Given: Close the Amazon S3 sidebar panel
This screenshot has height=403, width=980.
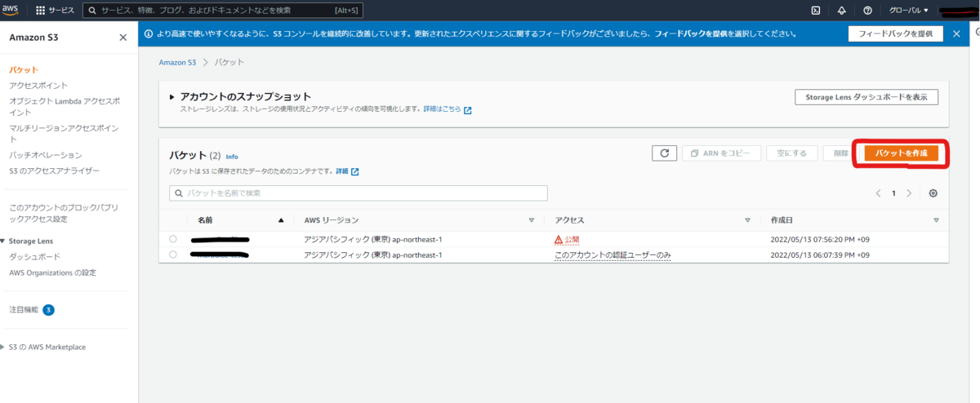Looking at the screenshot, I should click(x=122, y=38).
